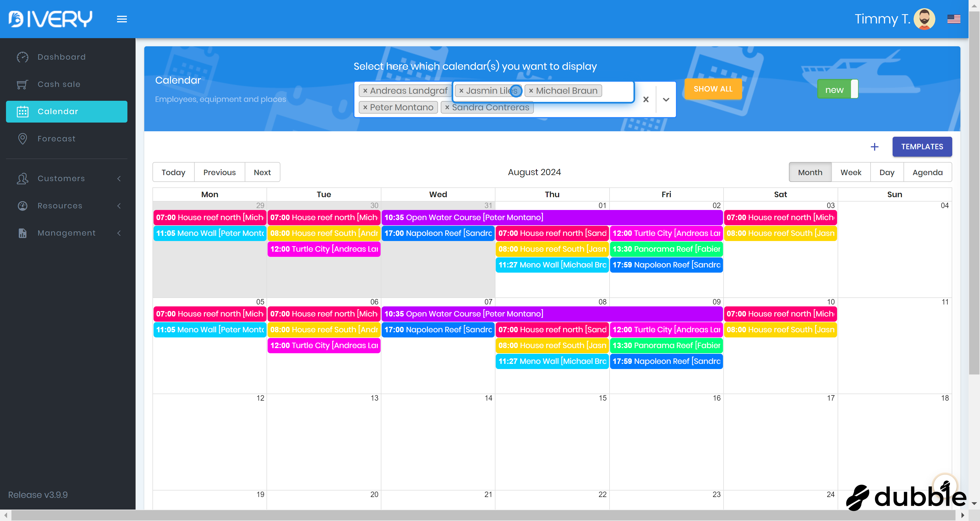
Task: Open 08:00 House reef South on August 03
Action: pos(780,233)
